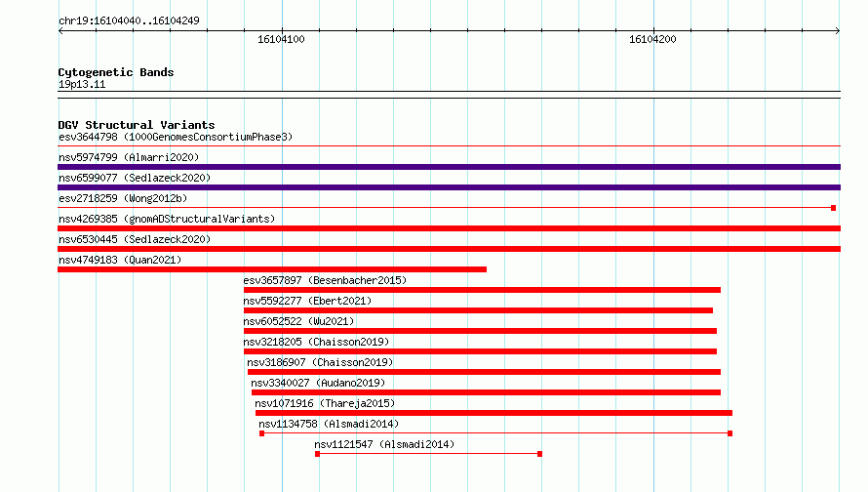
Task: Click the thin red line under esv3644798
Action: [449, 146]
